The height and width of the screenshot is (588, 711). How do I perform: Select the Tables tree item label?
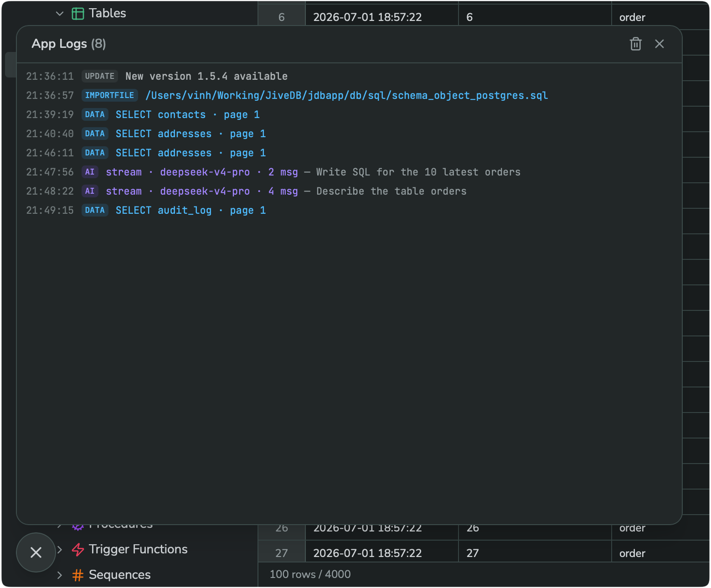click(108, 13)
